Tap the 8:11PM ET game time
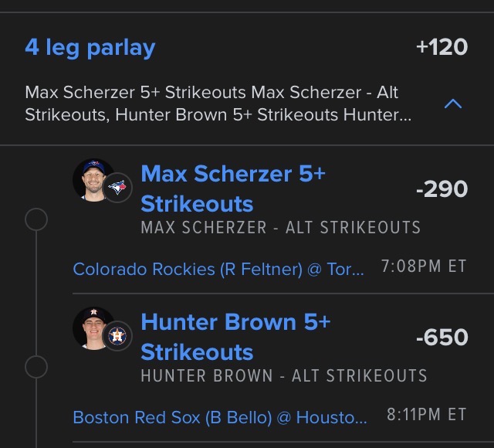Screen dimensions: 494x448 426,415
